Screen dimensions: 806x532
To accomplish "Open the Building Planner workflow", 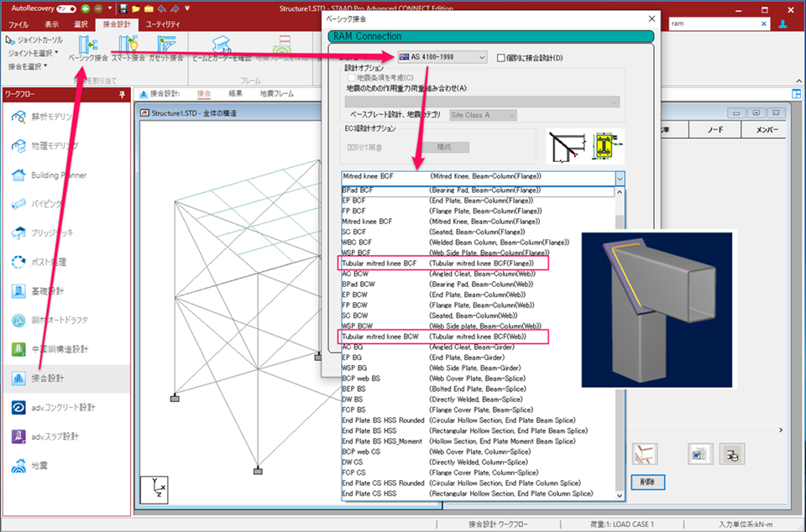I will tap(67, 175).
